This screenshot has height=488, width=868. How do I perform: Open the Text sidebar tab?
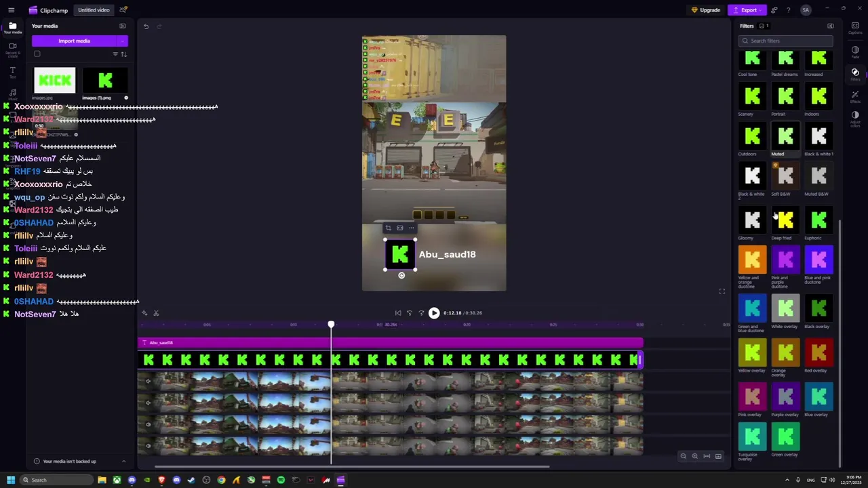(12, 72)
